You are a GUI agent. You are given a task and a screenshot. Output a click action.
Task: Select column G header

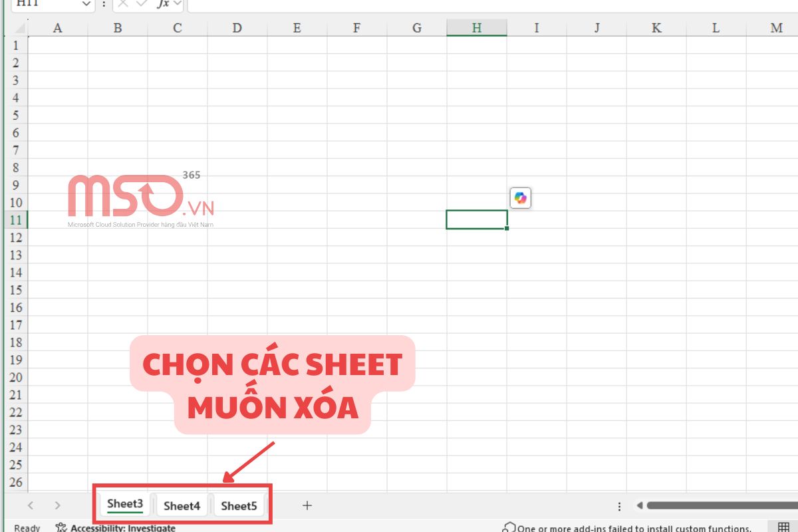click(416, 28)
